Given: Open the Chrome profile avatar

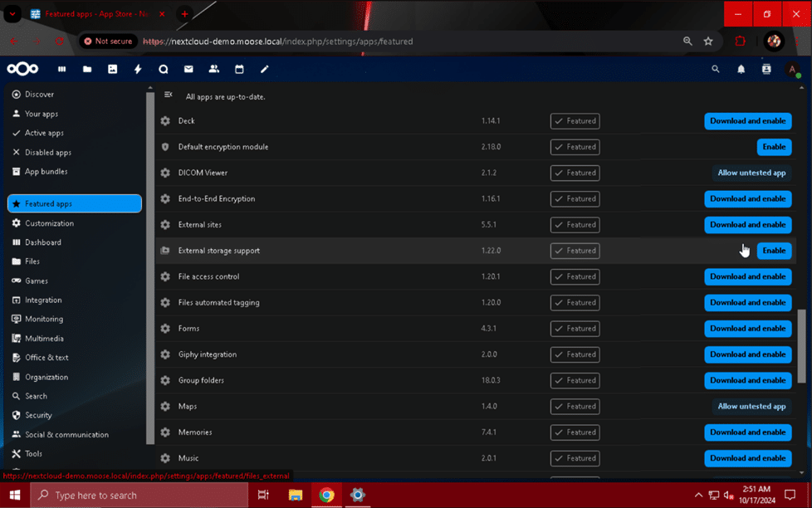Looking at the screenshot, I should pyautogui.click(x=774, y=42).
